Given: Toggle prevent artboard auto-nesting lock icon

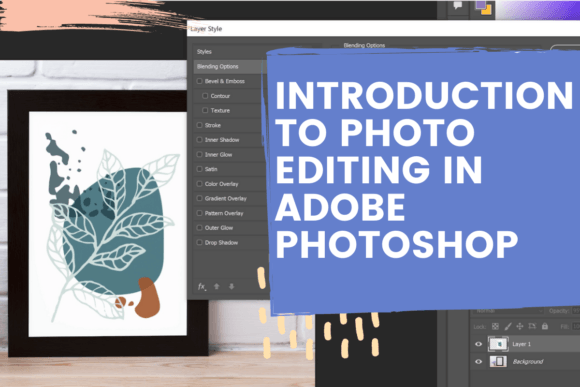Looking at the screenshot, I should [532, 326].
